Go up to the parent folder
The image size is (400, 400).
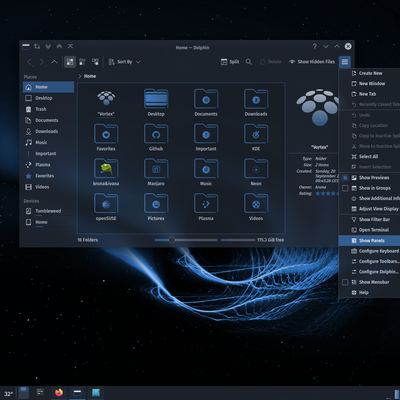54,62
